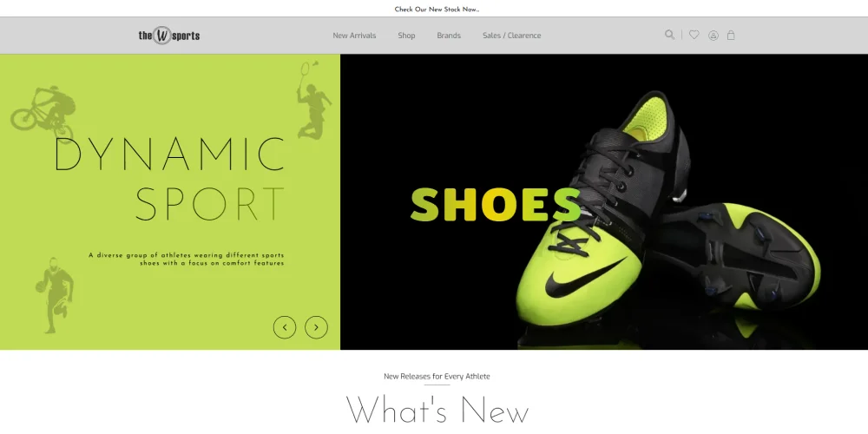This screenshot has height=434, width=868.
Task: Go to Sales / Clearence page
Action: click(511, 36)
